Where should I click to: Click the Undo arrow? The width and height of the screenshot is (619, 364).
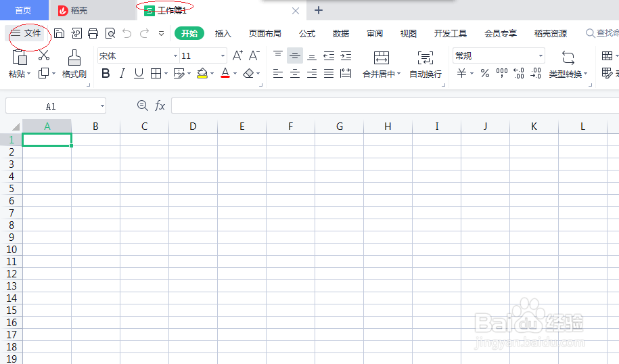(127, 33)
